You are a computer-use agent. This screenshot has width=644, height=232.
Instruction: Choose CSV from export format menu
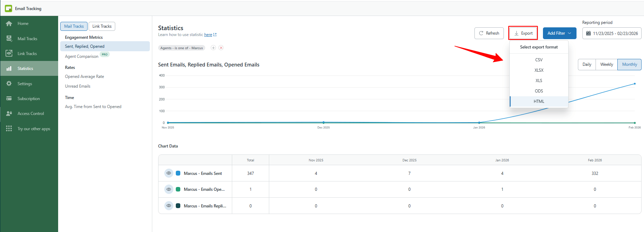pyautogui.click(x=538, y=60)
